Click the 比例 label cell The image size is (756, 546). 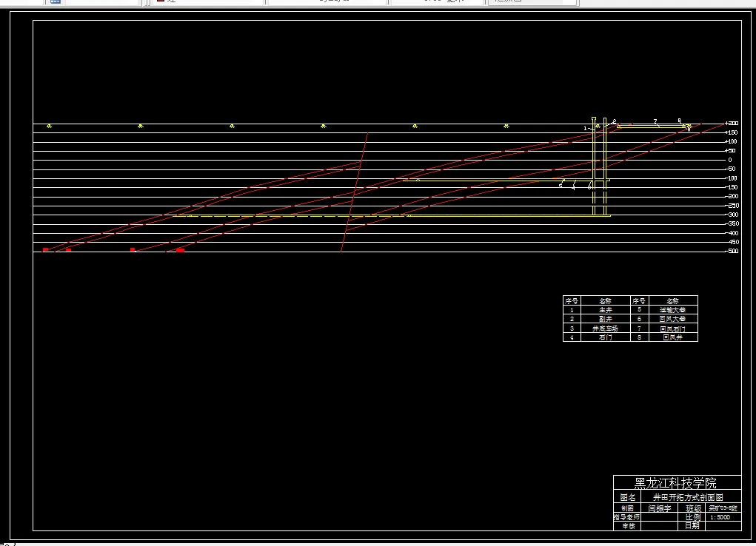693,517
